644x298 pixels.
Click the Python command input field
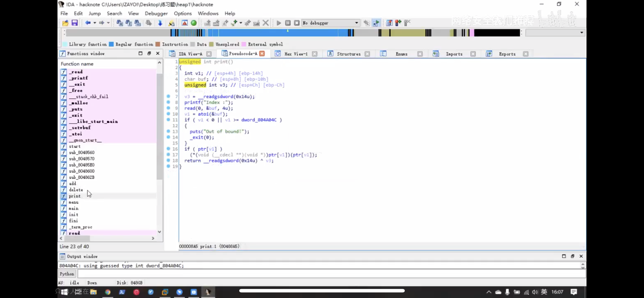(331, 274)
